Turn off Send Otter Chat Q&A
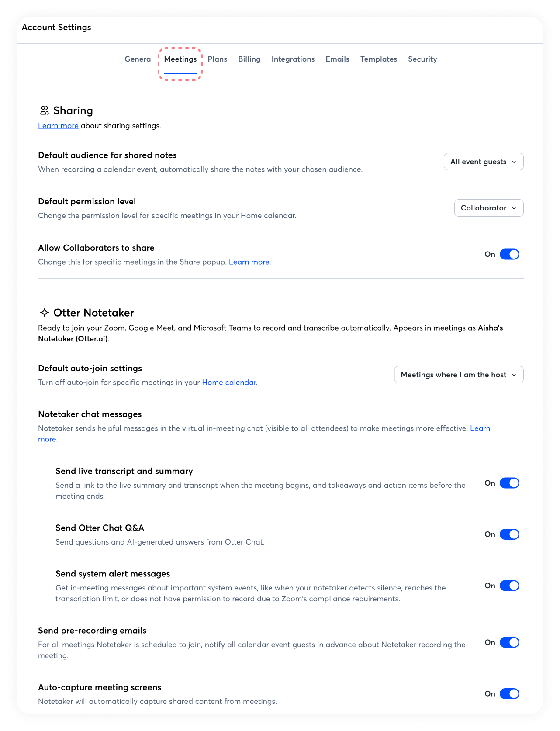The image size is (560, 731). coord(509,534)
